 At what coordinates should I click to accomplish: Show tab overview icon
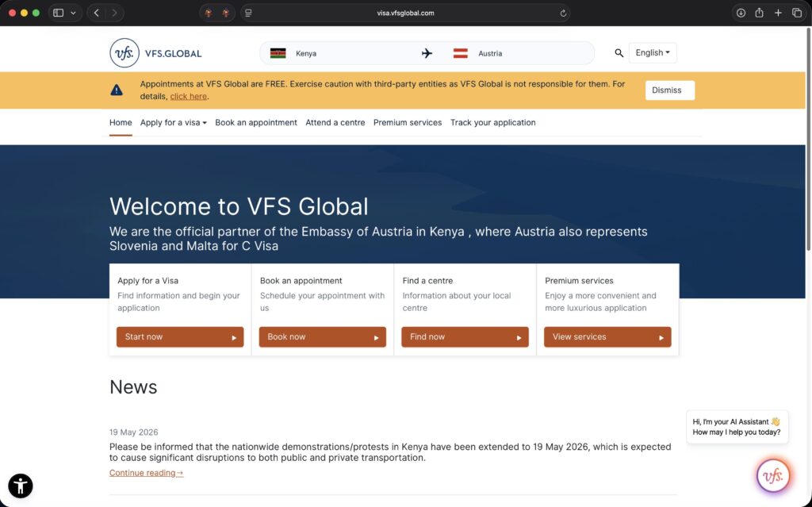click(797, 13)
